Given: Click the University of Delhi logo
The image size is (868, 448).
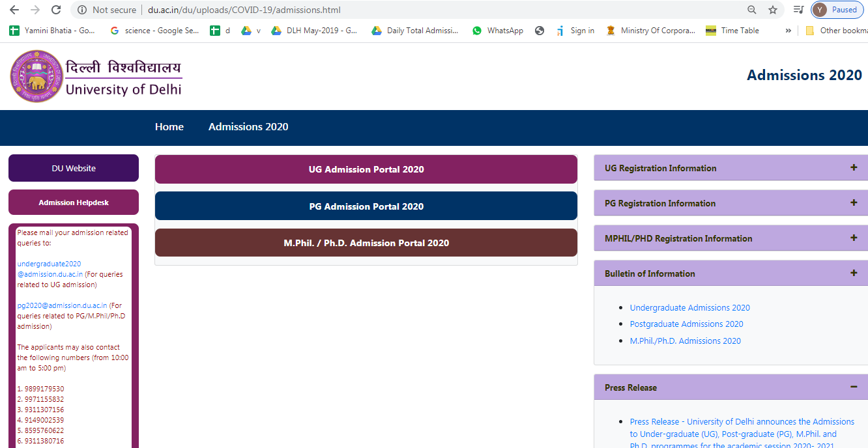Looking at the screenshot, I should [x=96, y=77].
